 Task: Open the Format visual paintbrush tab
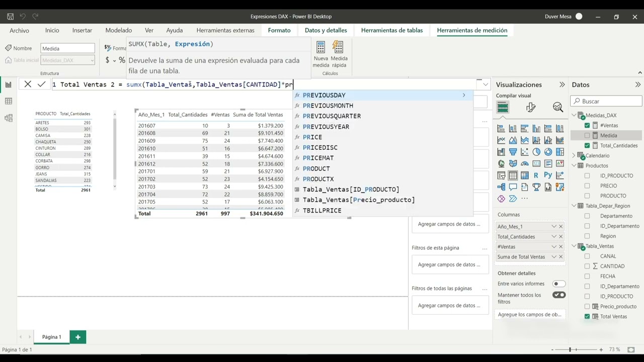pos(531,107)
